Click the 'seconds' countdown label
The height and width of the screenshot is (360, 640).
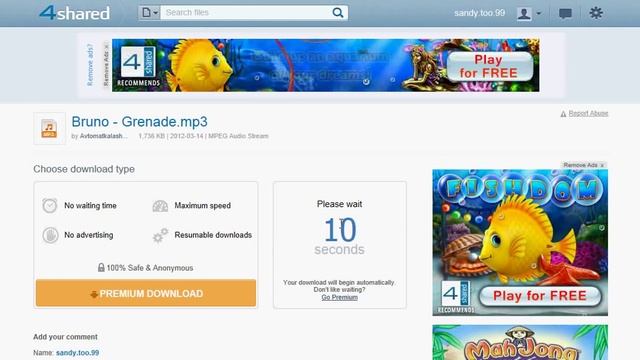coord(340,249)
